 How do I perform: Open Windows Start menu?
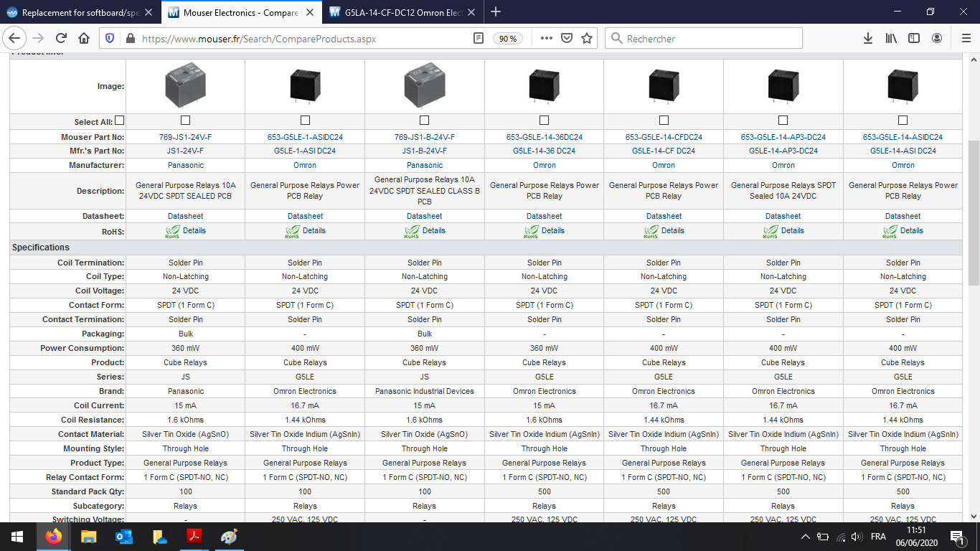pyautogui.click(x=17, y=537)
